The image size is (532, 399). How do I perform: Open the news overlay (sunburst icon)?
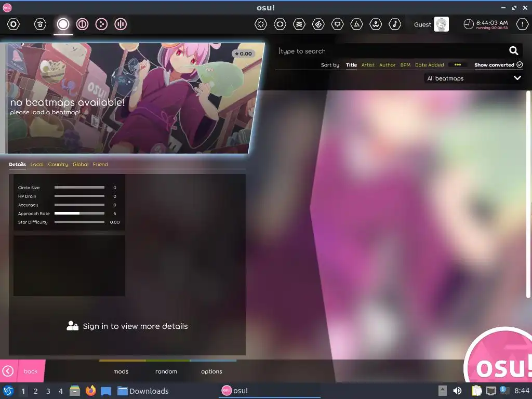(x=261, y=24)
